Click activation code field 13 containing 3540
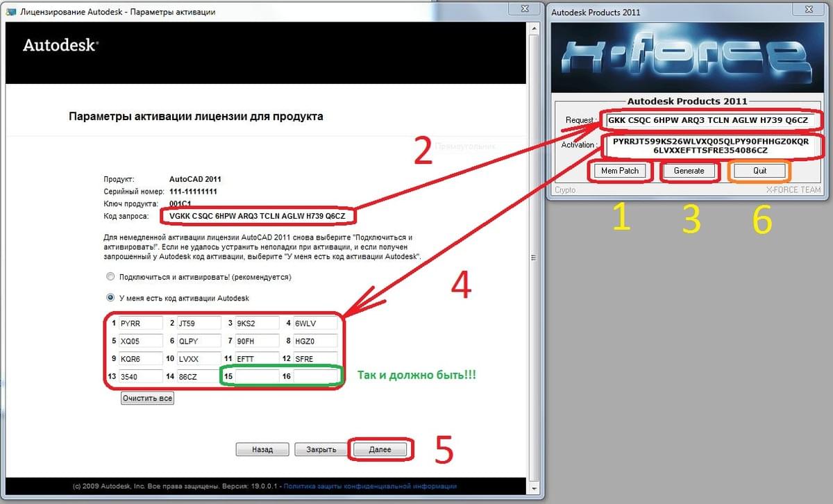Viewport: 833px width, 504px height. coord(140,376)
